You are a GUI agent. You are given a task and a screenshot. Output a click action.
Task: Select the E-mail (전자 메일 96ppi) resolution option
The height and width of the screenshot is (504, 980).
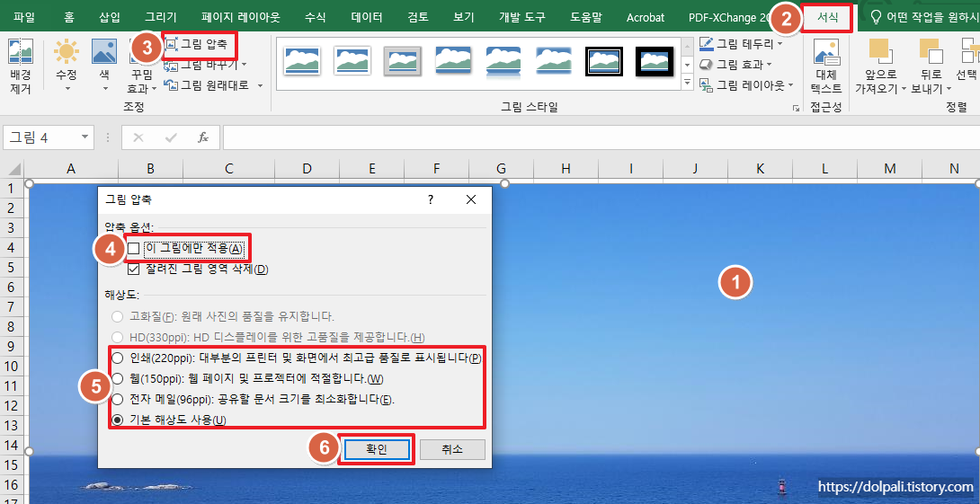pyautogui.click(x=117, y=399)
